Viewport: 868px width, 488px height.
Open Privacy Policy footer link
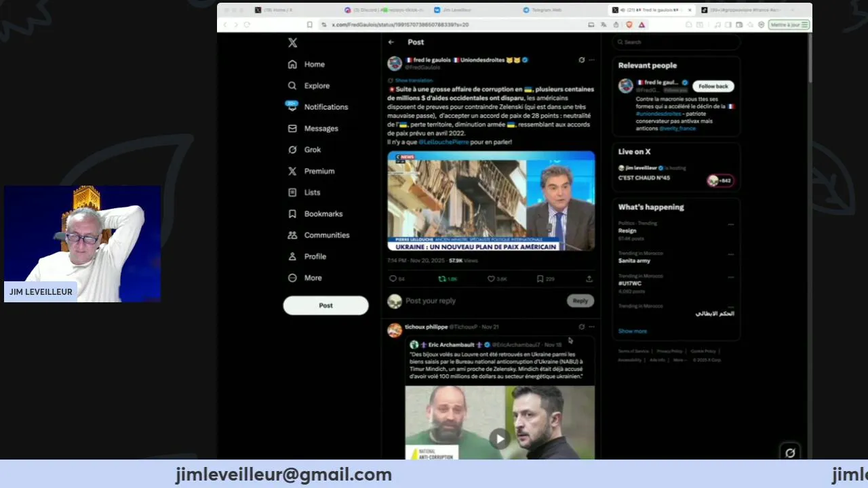pos(669,351)
